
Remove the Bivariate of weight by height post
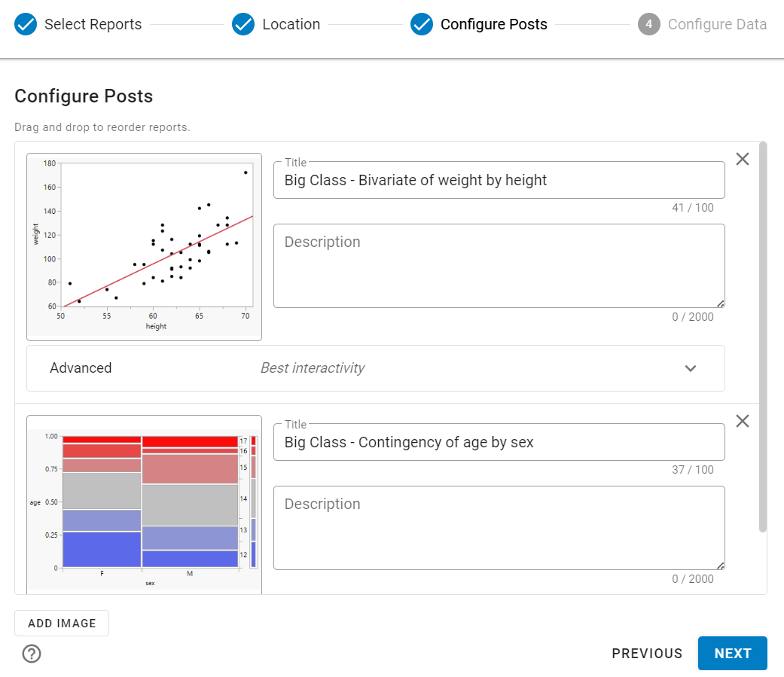coord(743,159)
